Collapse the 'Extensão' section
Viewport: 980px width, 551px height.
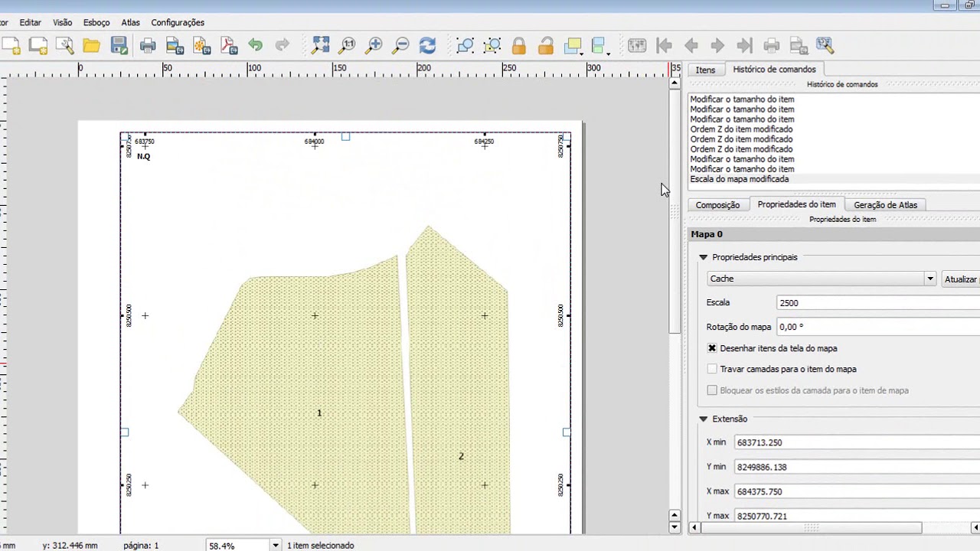pos(703,419)
